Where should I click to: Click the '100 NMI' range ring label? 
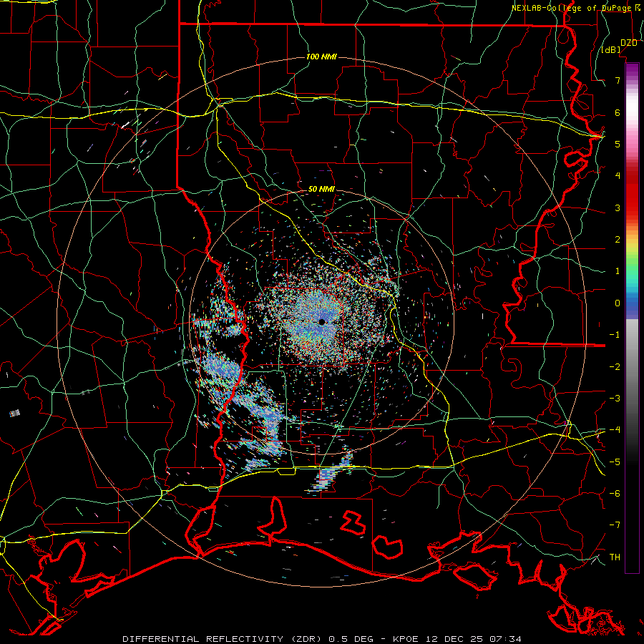tap(321, 57)
